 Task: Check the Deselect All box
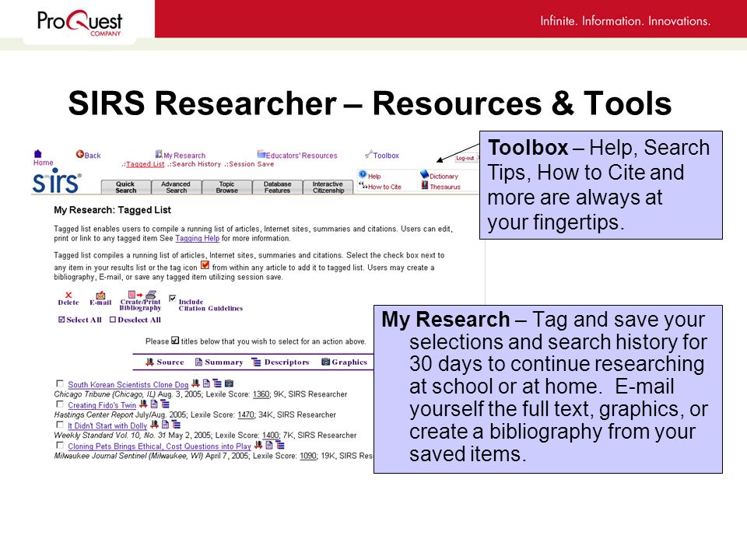(113, 320)
